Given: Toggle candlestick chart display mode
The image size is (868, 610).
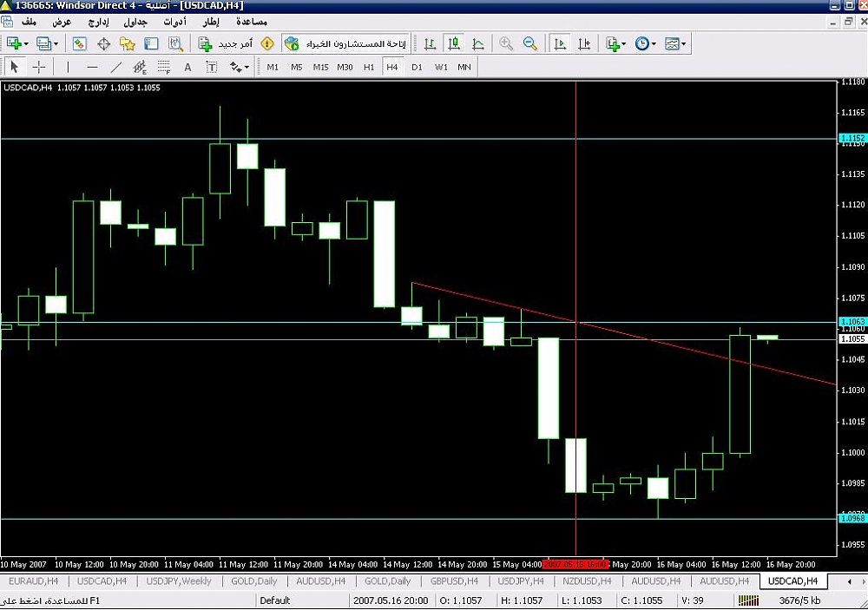Looking at the screenshot, I should (x=454, y=43).
